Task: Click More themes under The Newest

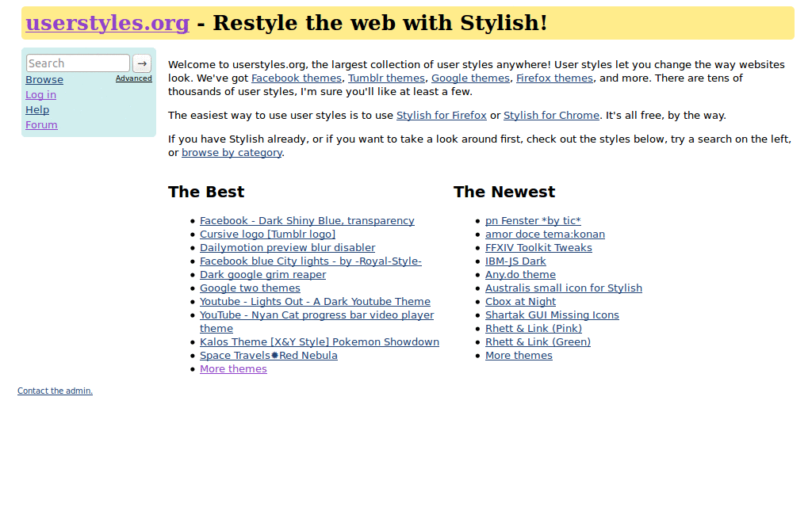Action: point(519,355)
